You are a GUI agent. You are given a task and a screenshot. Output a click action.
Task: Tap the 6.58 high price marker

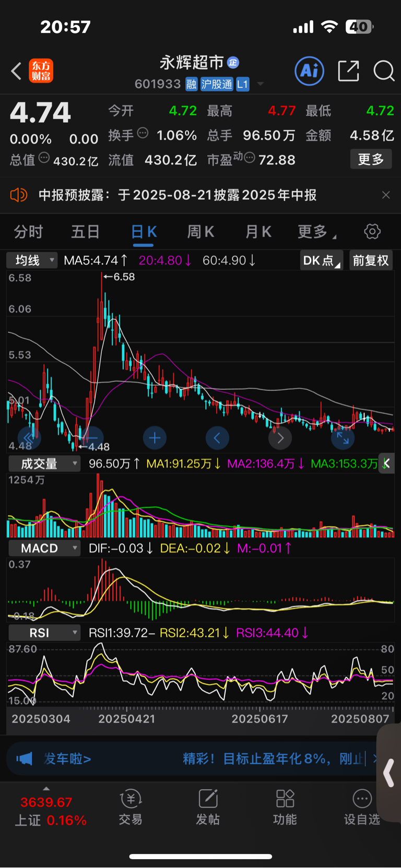coord(119,277)
